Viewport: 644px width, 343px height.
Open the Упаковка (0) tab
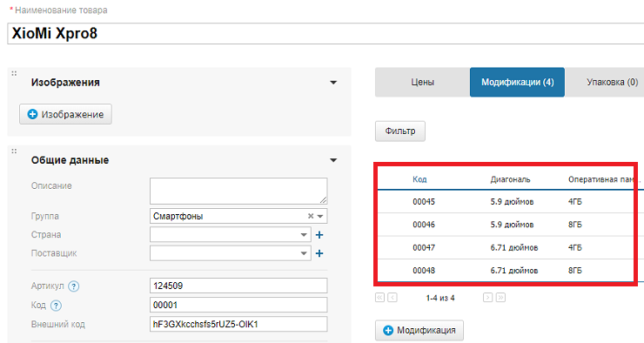click(605, 82)
